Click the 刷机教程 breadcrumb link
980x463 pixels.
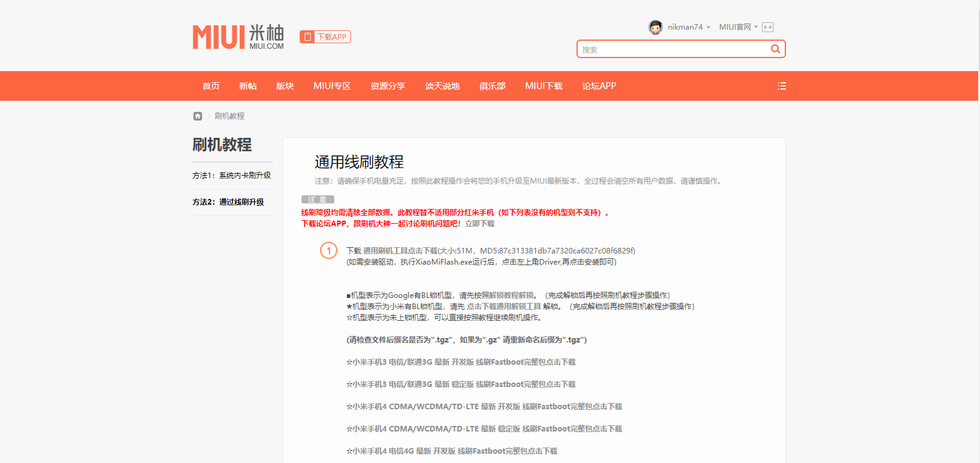tap(229, 116)
